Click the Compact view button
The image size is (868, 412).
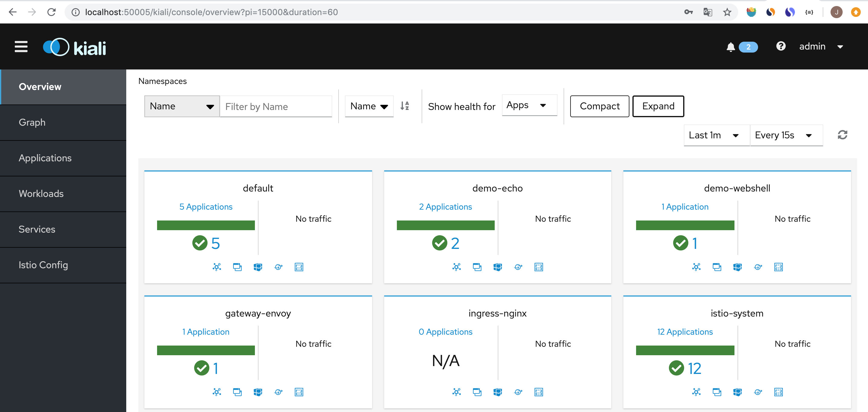click(600, 106)
